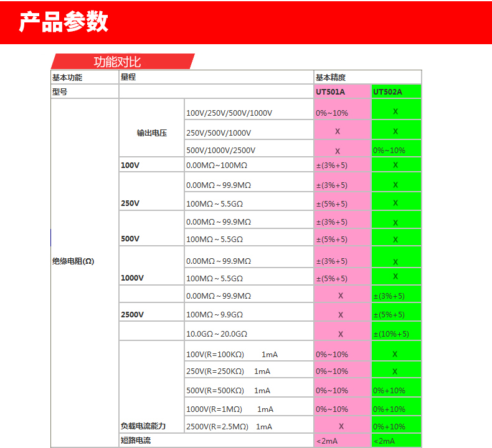The height and width of the screenshot is (448, 492).
Task: Select 0%+10% in the 500V(R=500KΩ) row
Action: [389, 391]
